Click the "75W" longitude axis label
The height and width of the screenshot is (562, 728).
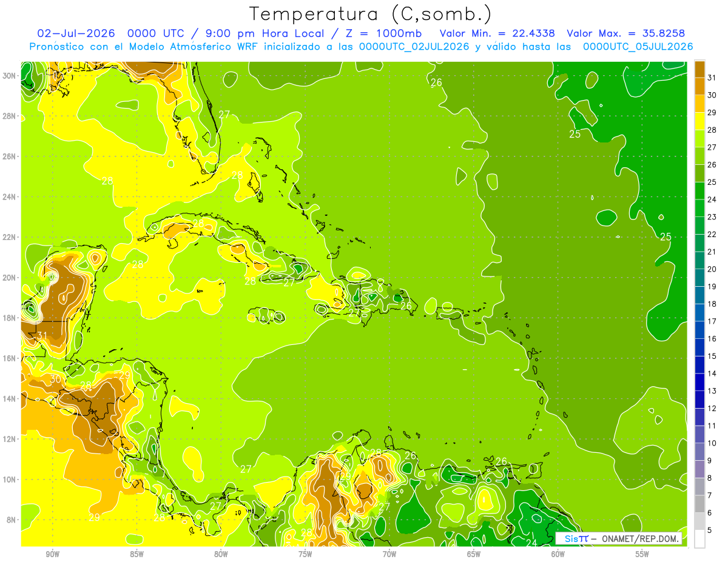(305, 554)
